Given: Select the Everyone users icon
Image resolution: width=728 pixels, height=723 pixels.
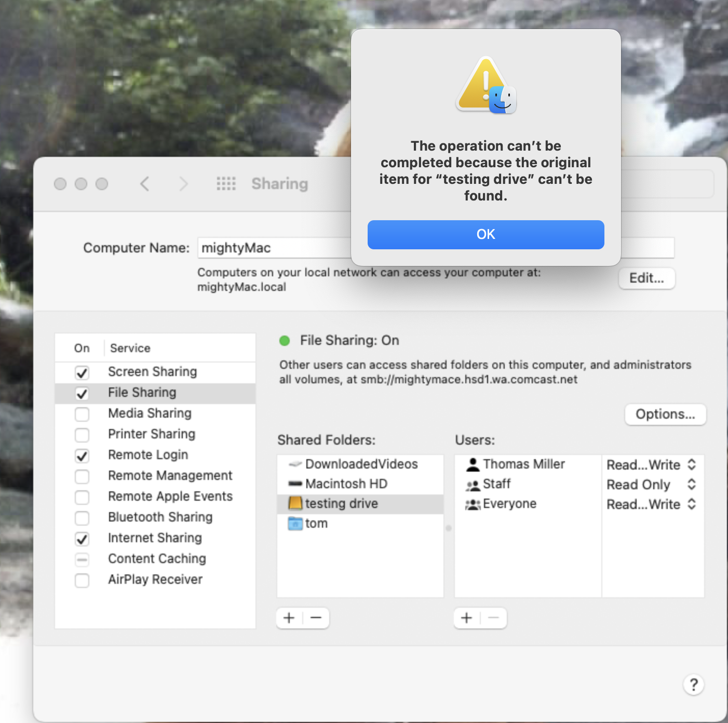Looking at the screenshot, I should 472,504.
